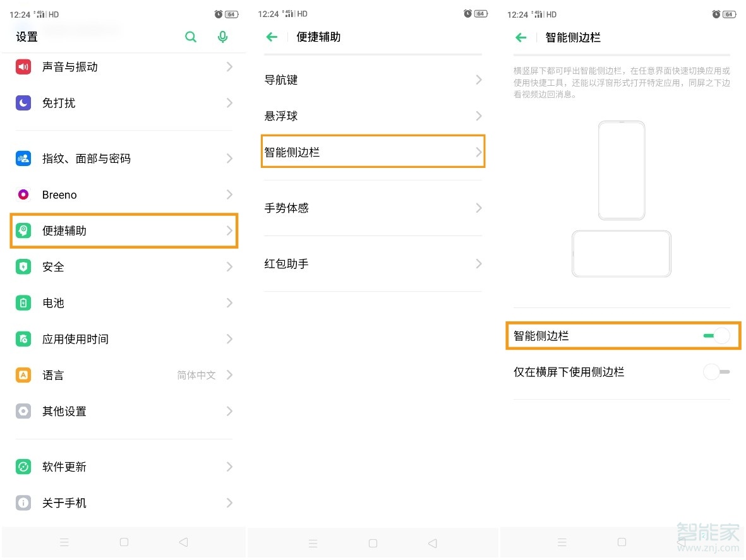Tap the 应用使用时间 icon

23,339
